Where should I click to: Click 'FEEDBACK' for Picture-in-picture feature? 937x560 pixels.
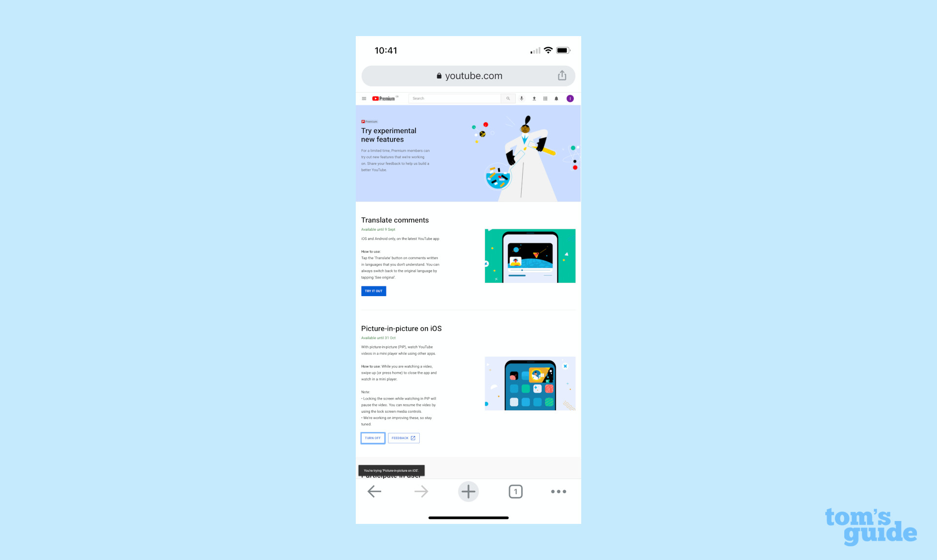(x=402, y=438)
